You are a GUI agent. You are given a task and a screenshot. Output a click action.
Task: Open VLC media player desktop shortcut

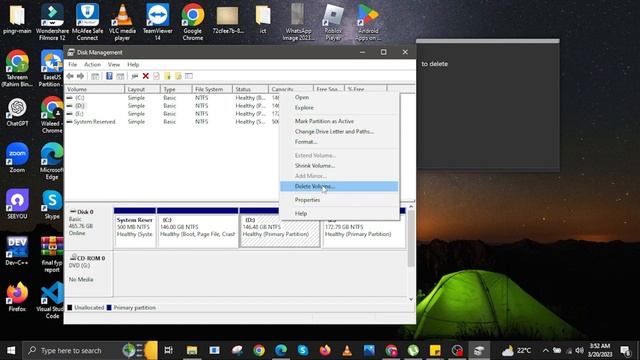(x=122, y=21)
